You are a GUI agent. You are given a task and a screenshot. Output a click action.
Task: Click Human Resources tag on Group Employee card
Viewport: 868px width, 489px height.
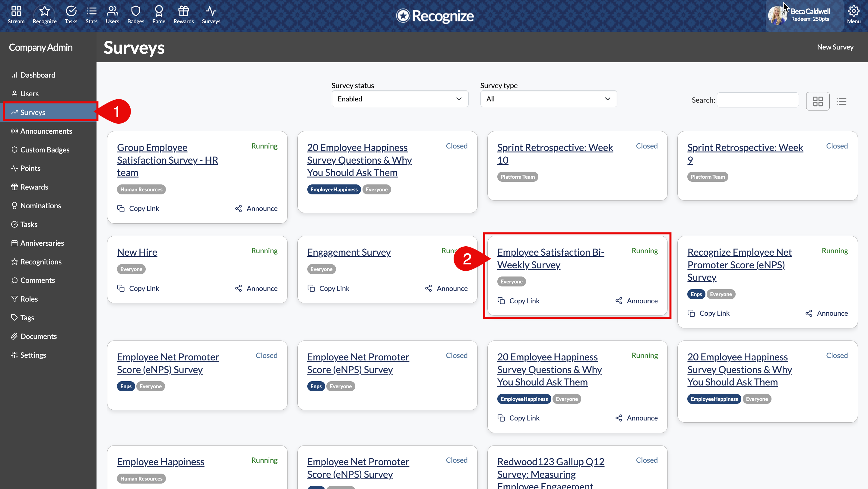click(x=141, y=190)
